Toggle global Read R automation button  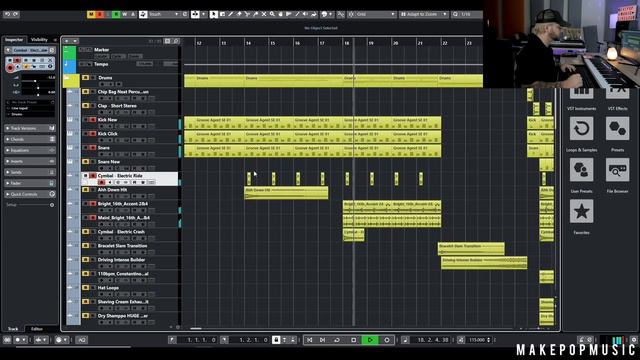(x=116, y=14)
